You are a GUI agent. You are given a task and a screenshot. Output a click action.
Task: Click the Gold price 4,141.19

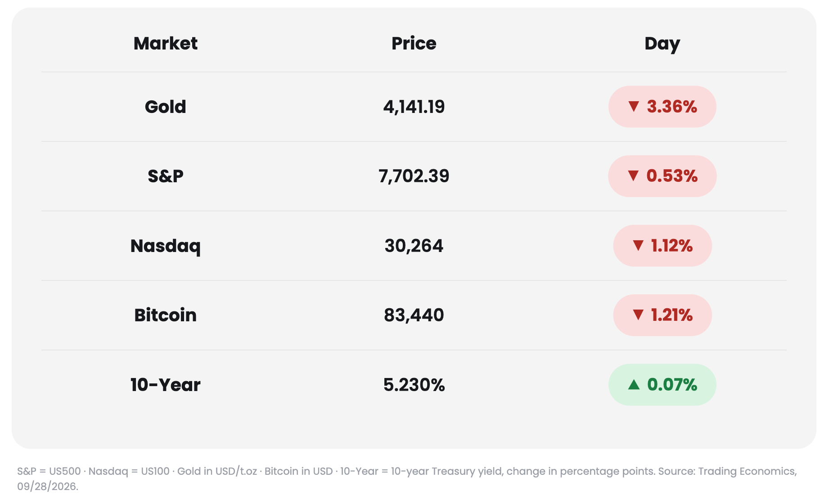point(414,107)
